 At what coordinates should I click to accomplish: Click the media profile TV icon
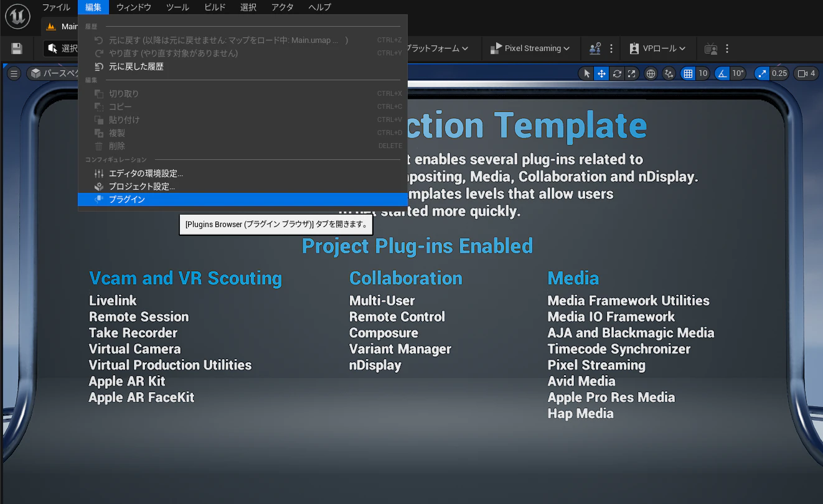(710, 49)
